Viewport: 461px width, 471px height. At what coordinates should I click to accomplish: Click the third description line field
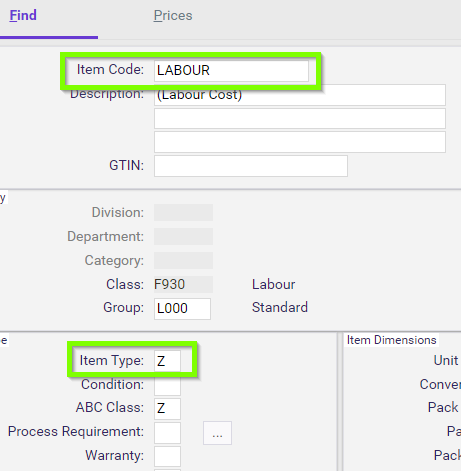coord(300,142)
